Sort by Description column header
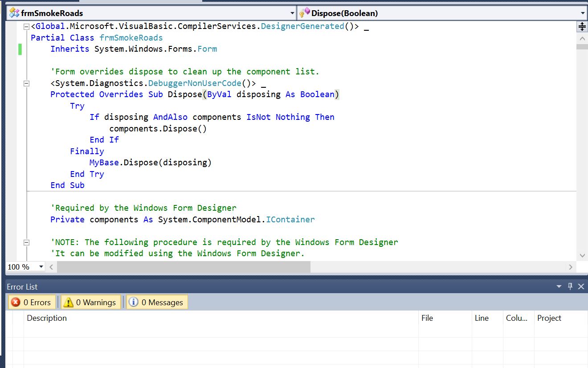The height and width of the screenshot is (368, 588). pyautogui.click(x=221, y=318)
